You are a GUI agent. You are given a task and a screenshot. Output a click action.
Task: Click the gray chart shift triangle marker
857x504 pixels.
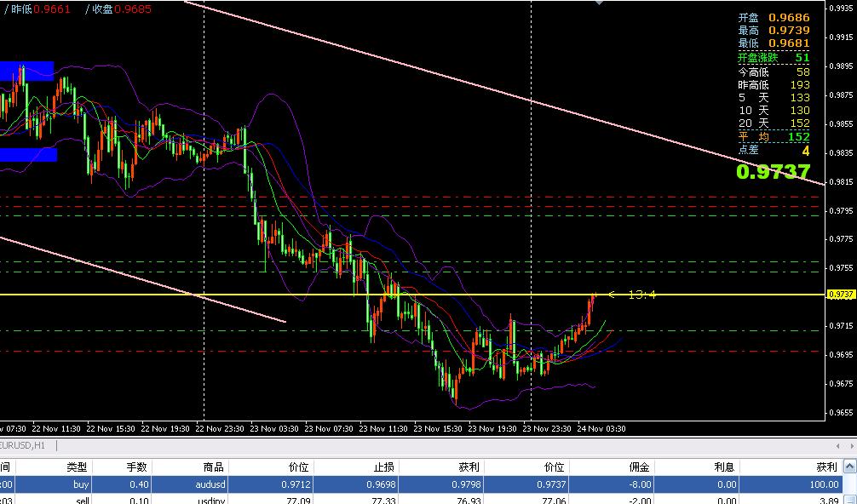point(600,3)
